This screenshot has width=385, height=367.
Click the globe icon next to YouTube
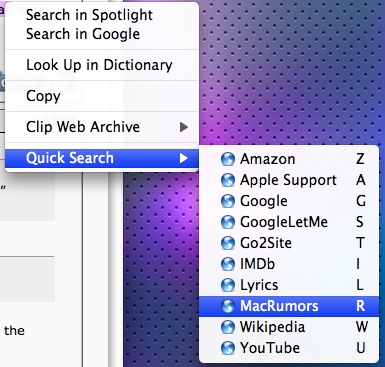[228, 348]
